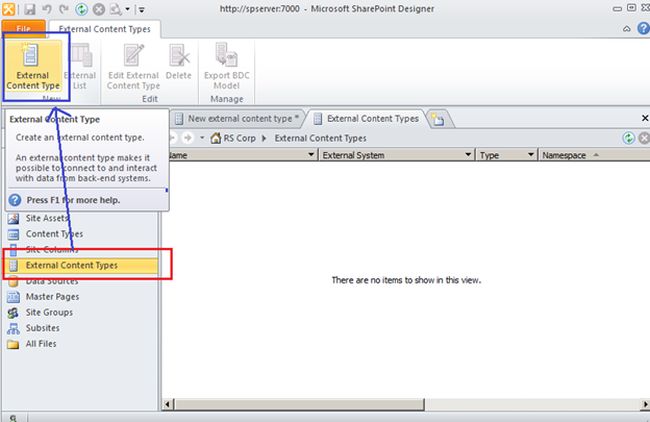Close the current tab with X

645,118
